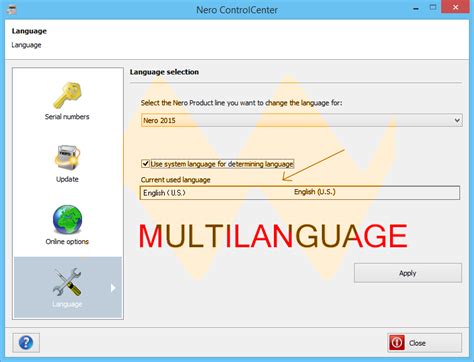
Task: Open the Update box icon
Action: (x=67, y=158)
